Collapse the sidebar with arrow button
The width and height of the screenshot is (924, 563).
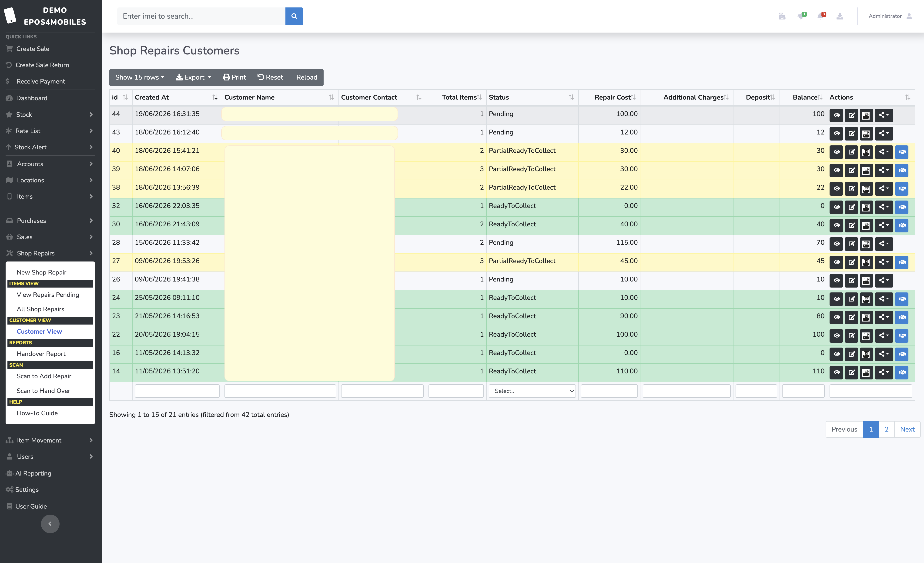pos(50,524)
